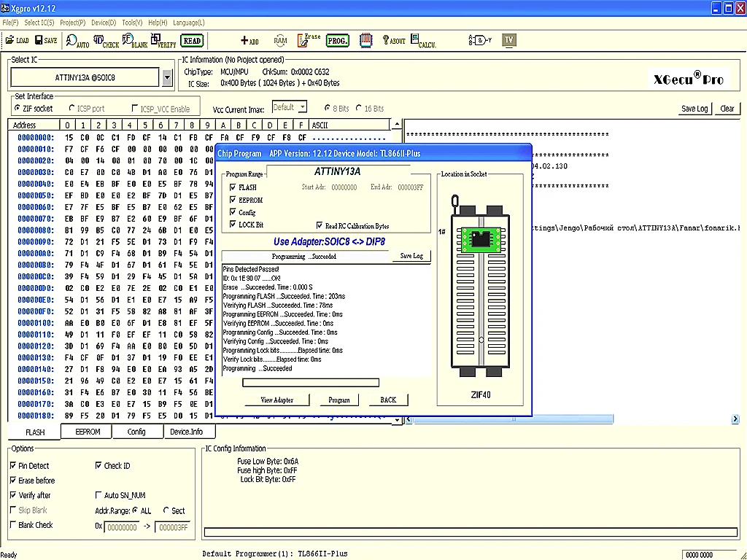747x560 pixels.
Task: Select the ZIF socket interface radio
Action: point(18,109)
